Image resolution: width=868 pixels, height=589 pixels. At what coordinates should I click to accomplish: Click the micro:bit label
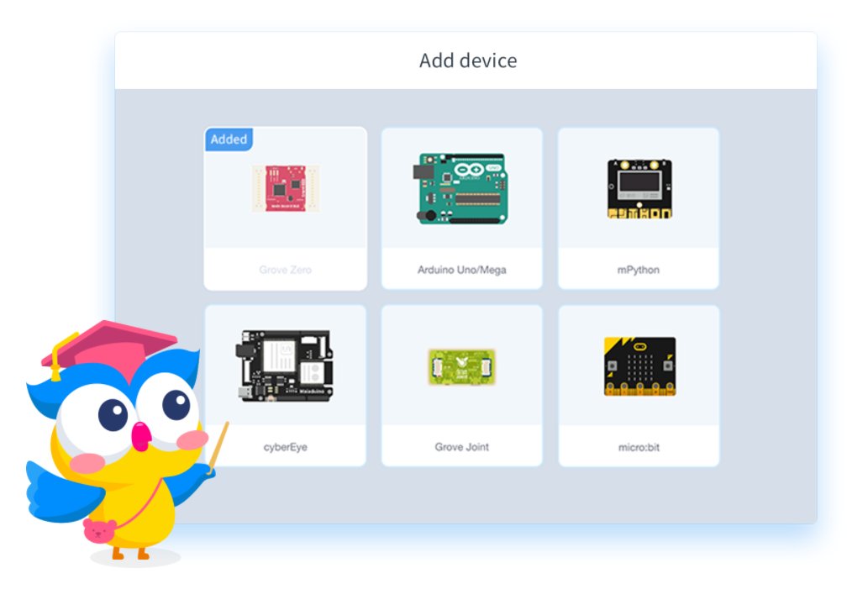click(x=639, y=447)
